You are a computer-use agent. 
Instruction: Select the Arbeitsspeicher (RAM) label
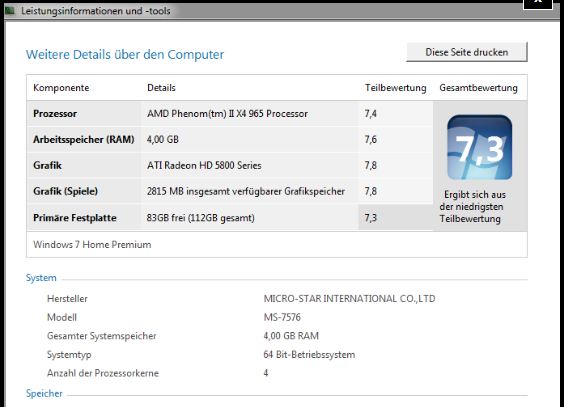coord(84,140)
